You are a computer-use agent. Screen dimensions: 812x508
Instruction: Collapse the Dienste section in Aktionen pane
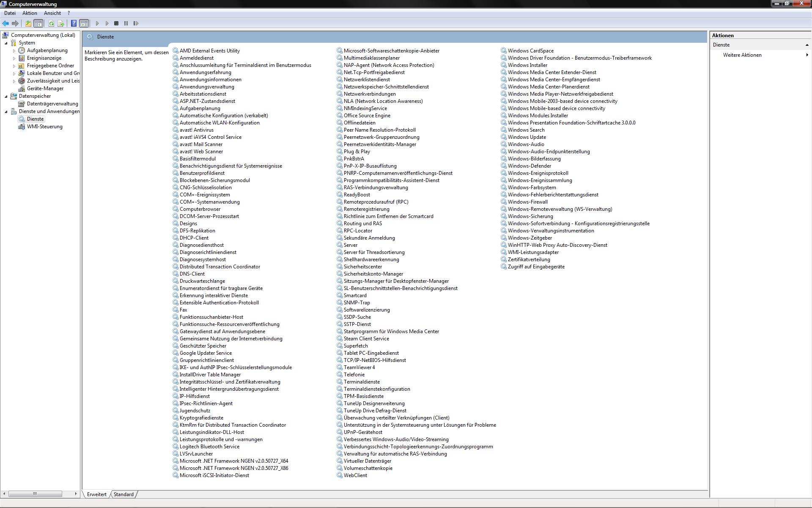[x=807, y=45]
